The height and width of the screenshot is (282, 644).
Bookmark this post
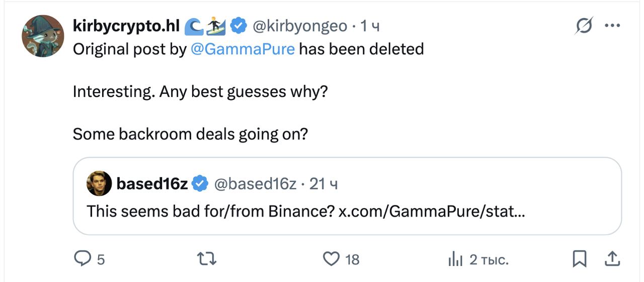click(580, 259)
